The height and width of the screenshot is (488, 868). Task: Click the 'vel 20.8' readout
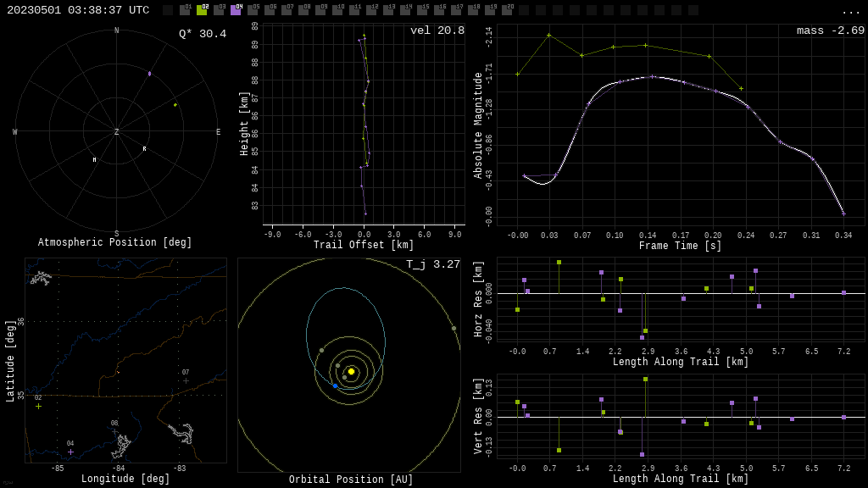coord(437,30)
